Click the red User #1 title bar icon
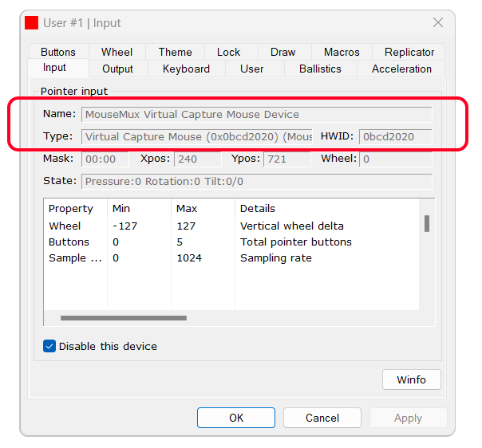The width and height of the screenshot is (482, 448). (x=32, y=23)
